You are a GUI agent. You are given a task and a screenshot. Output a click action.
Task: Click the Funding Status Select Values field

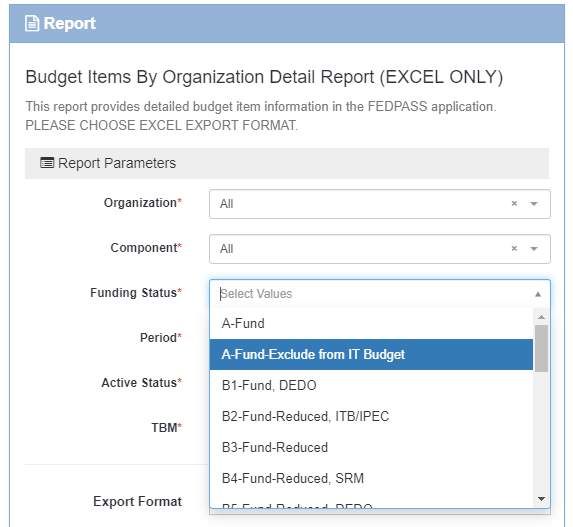coord(380,294)
